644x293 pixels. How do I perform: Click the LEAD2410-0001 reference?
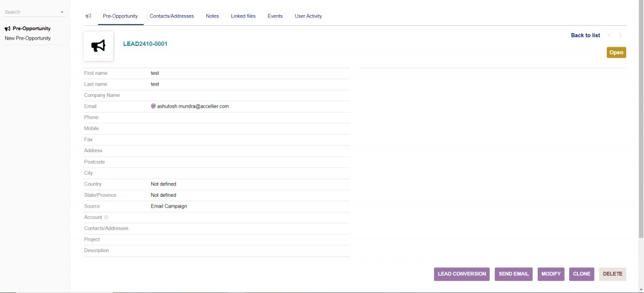pyautogui.click(x=145, y=44)
